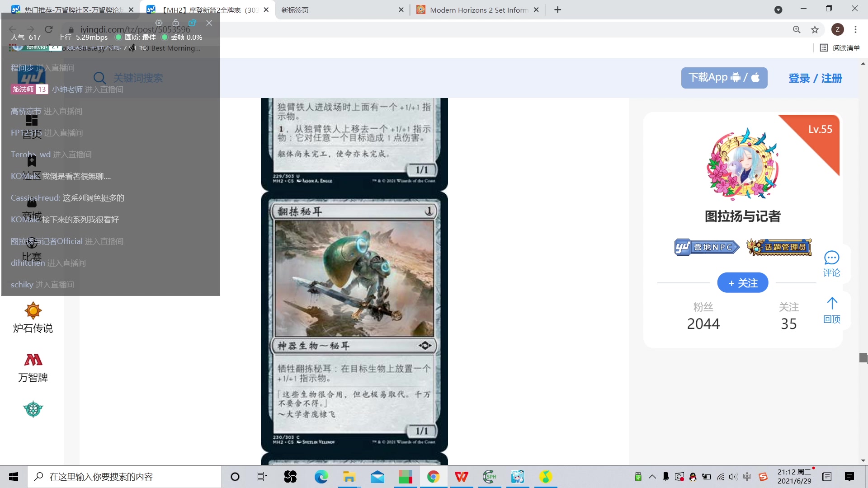This screenshot has width=868, height=488.
Task: Click the +关注 follow button
Action: [x=742, y=282]
